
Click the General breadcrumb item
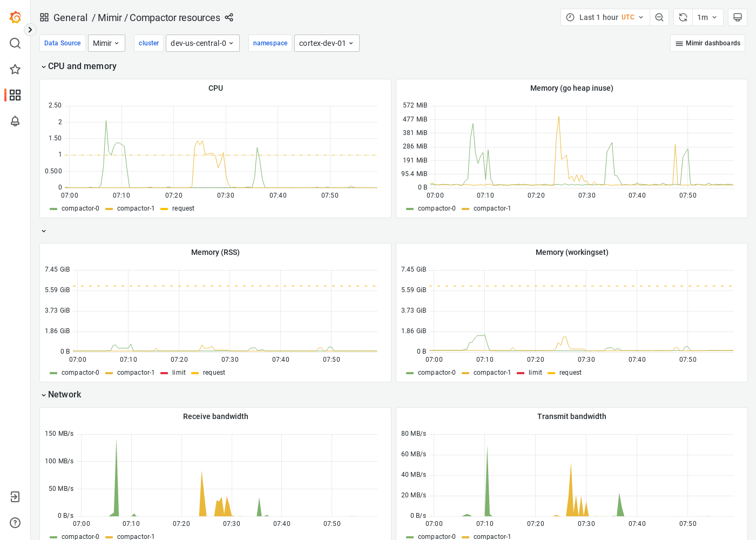(x=71, y=17)
